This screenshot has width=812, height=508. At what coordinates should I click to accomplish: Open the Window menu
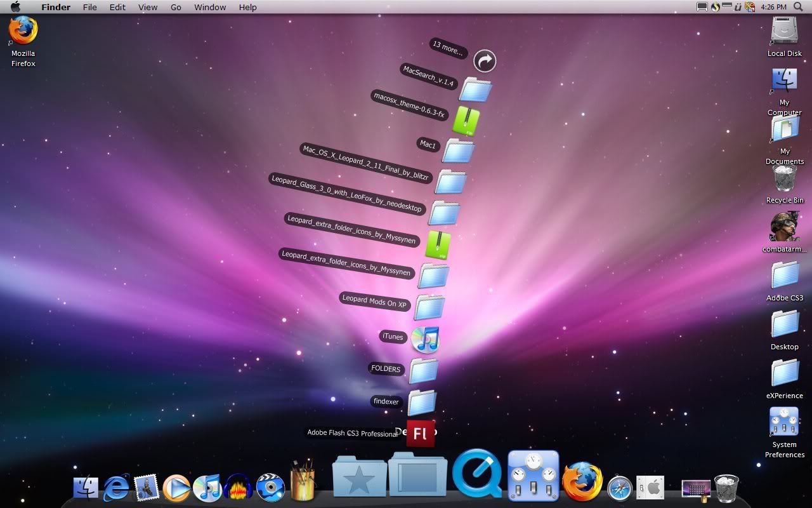click(x=210, y=7)
